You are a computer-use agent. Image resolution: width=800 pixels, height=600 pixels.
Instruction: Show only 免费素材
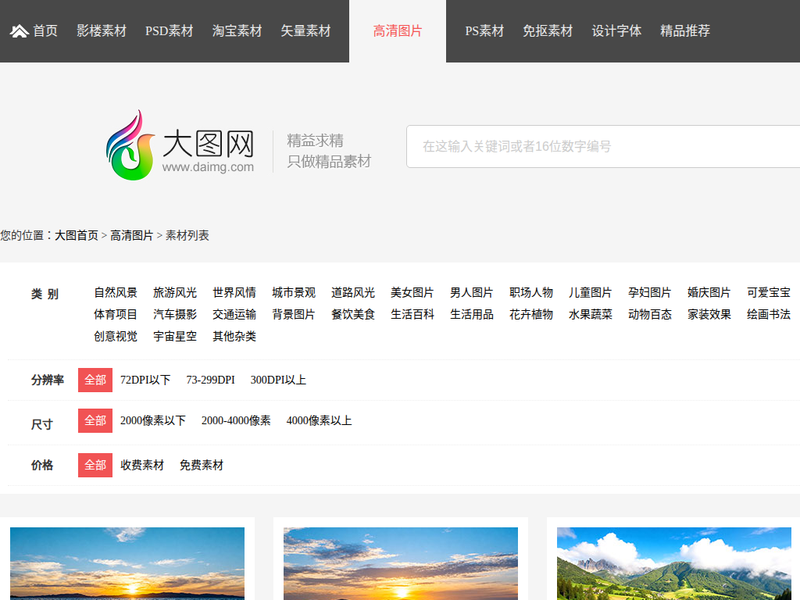[201, 465]
